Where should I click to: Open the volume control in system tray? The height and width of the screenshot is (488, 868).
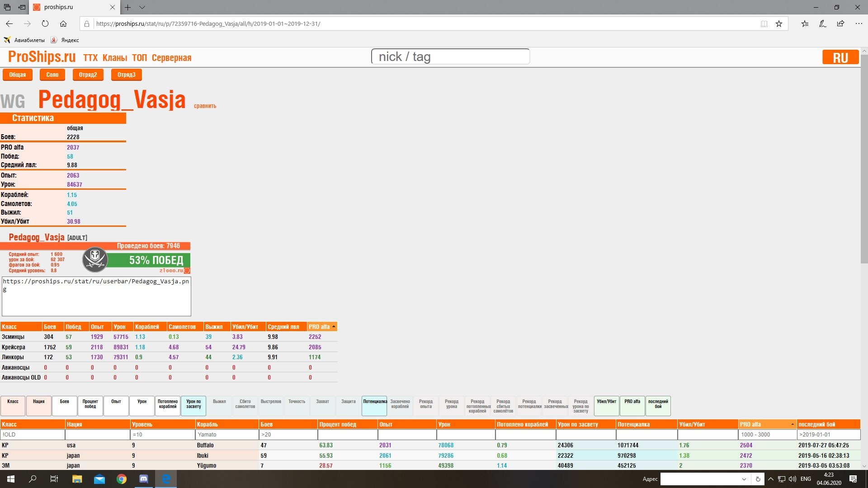(x=792, y=479)
